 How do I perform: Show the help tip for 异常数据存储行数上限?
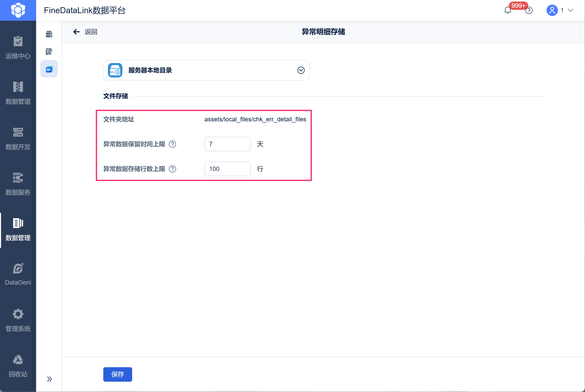click(x=172, y=169)
